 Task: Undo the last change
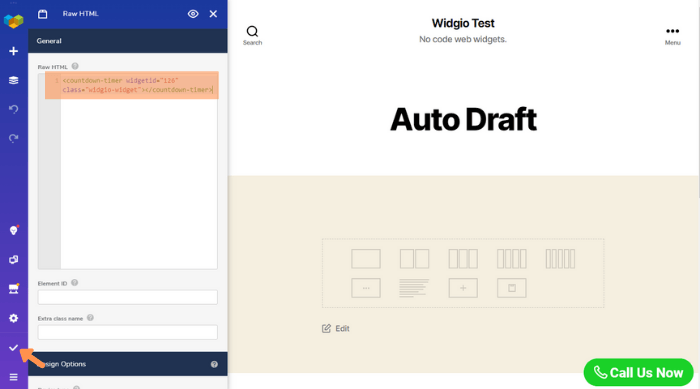point(13,109)
